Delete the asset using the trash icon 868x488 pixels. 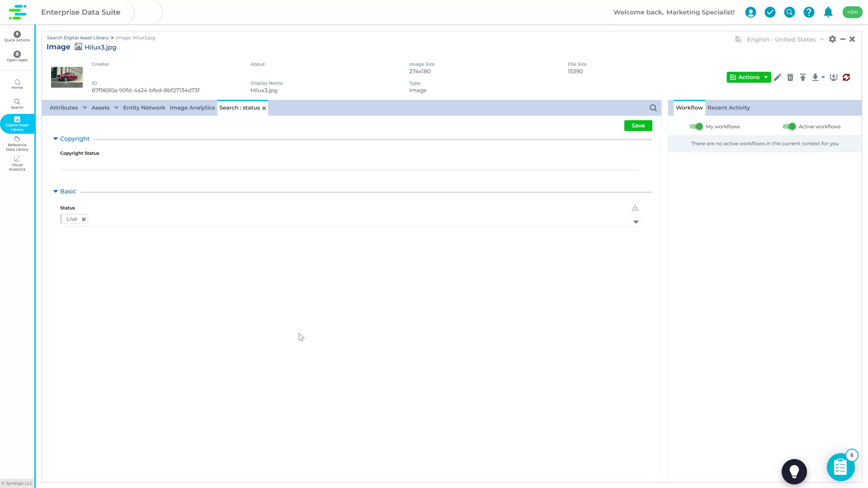[790, 77]
